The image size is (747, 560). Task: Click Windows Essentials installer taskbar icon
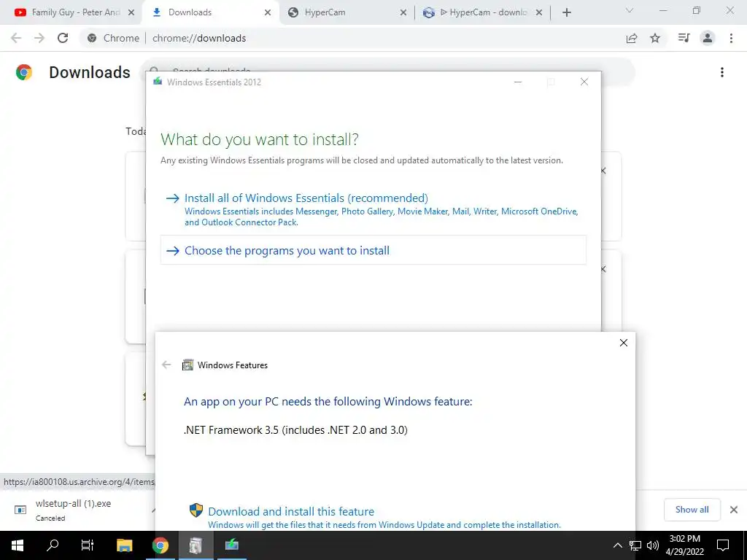[231, 545]
